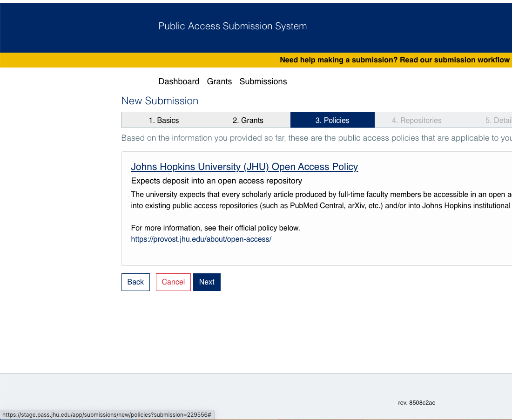Switch to the 1. Basics step tab
The height and width of the screenshot is (420, 512).
pos(164,120)
